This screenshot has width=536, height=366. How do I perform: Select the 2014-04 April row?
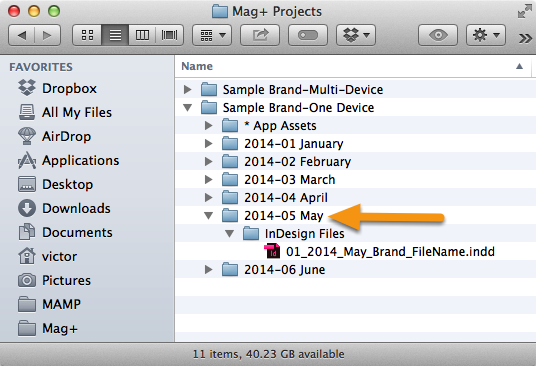pos(356,198)
